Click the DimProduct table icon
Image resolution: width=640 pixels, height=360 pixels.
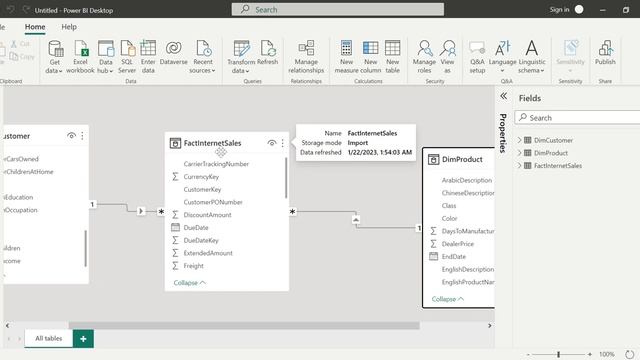click(433, 160)
